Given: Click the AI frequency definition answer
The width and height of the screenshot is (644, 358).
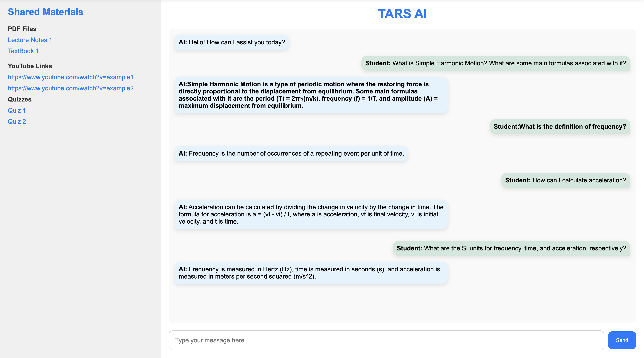Looking at the screenshot, I should 291,153.
